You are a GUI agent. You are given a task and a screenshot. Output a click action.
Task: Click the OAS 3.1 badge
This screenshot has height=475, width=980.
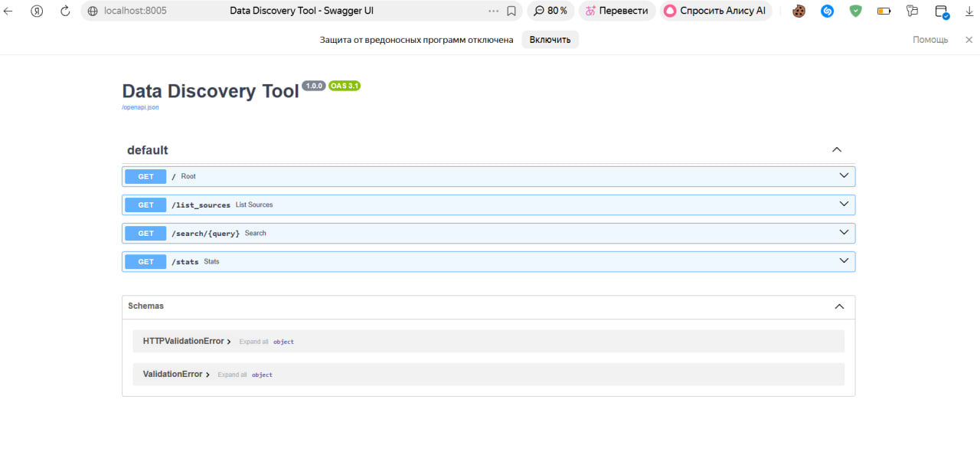tap(345, 86)
